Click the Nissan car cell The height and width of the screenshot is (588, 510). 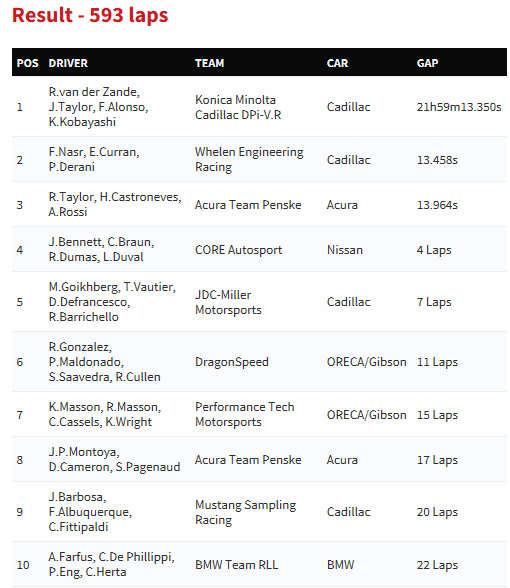click(x=344, y=250)
